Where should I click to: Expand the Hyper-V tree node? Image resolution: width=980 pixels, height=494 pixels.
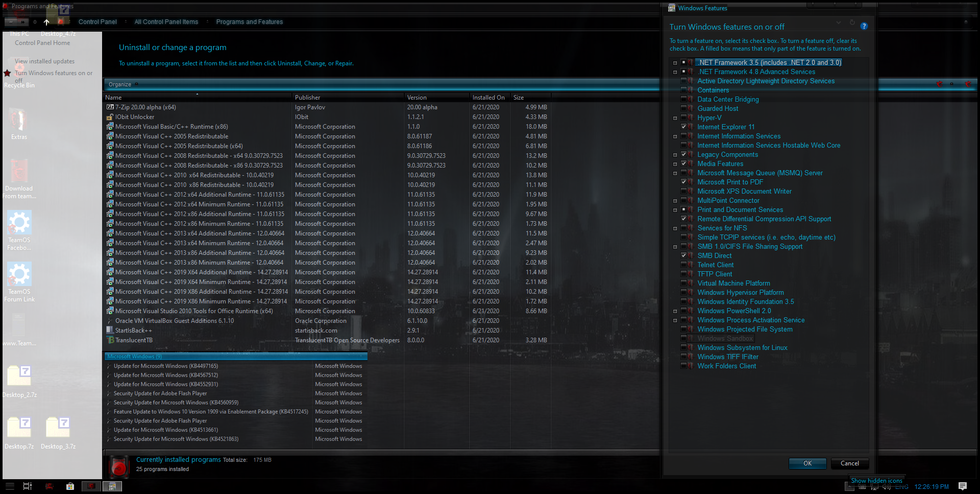675,118
